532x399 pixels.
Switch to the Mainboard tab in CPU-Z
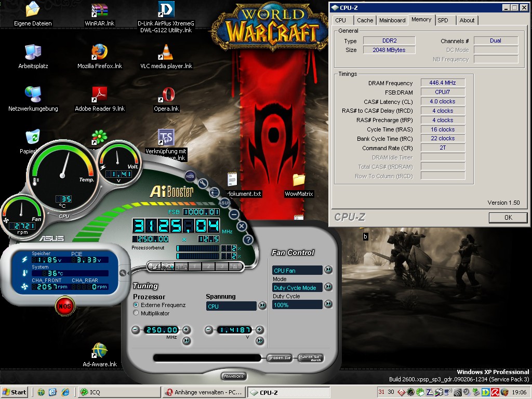tap(392, 20)
